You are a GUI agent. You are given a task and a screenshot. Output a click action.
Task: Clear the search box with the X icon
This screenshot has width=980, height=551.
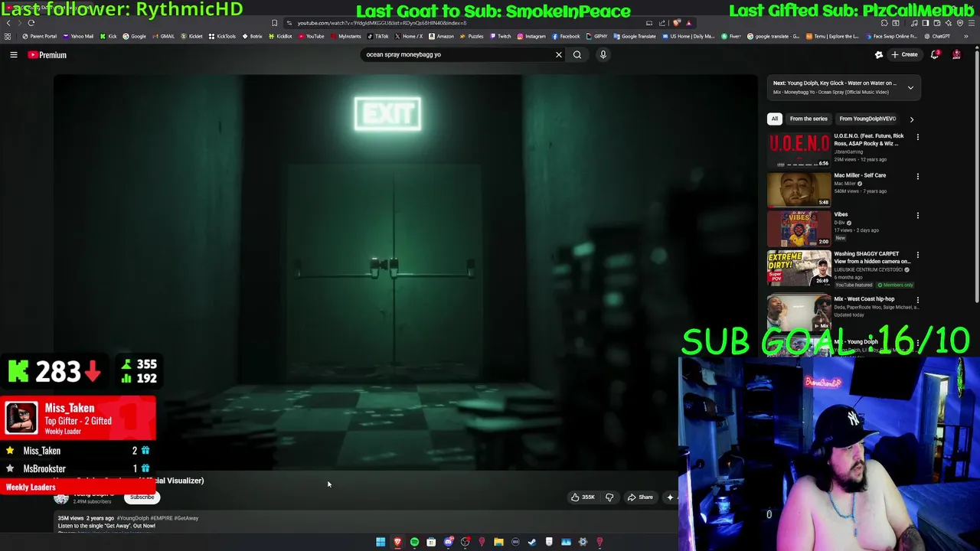coord(558,54)
